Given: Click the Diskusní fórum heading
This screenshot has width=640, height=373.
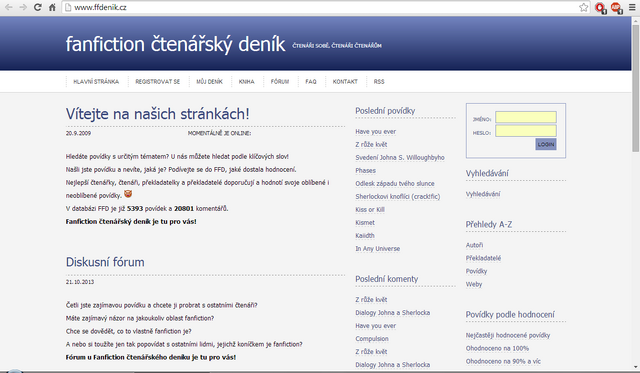Looking at the screenshot, I should pos(105,262).
